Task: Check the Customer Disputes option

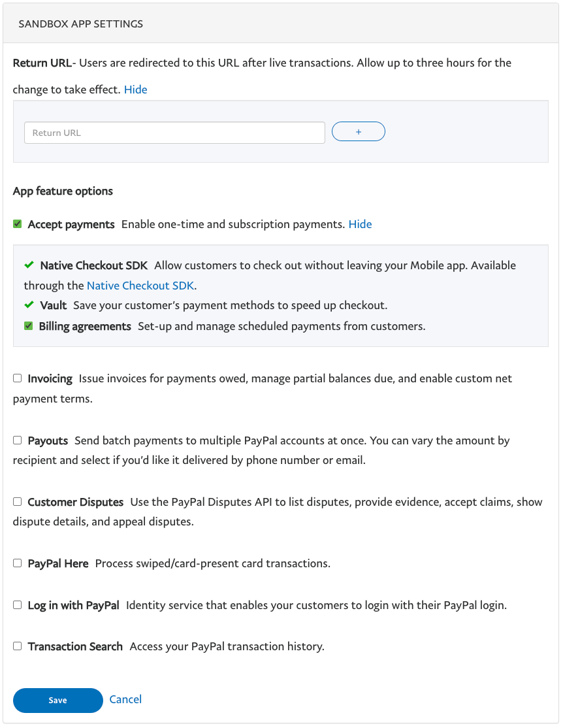Action: pos(18,502)
